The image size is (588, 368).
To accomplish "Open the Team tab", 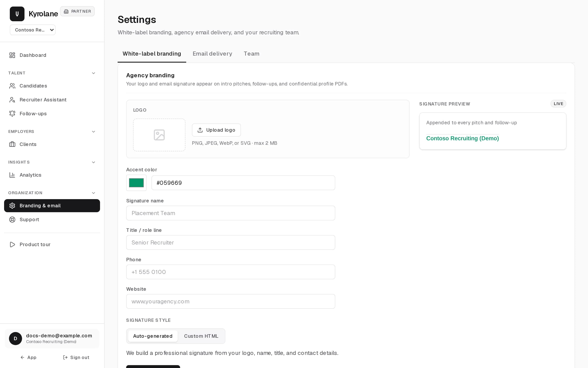I will (252, 54).
